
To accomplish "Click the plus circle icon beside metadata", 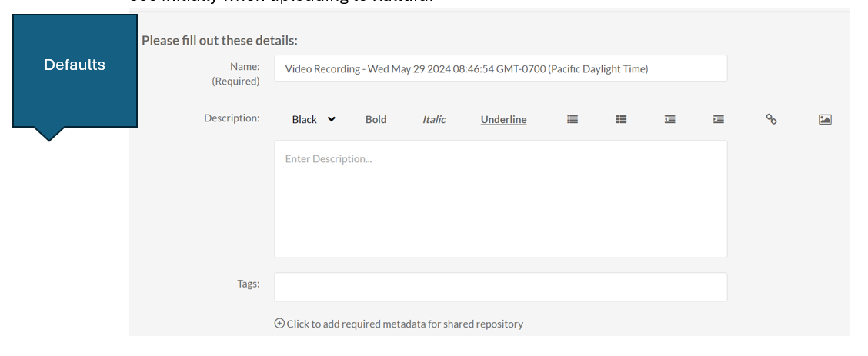I will point(279,324).
